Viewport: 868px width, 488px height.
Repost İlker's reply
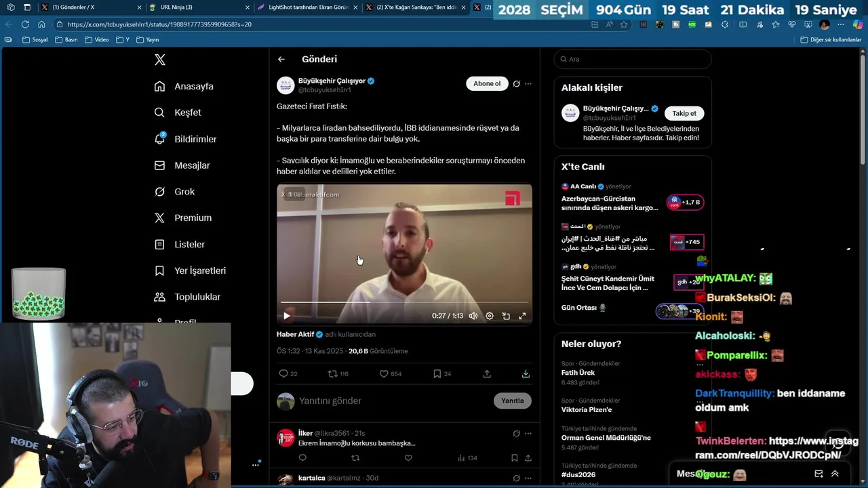tap(355, 458)
